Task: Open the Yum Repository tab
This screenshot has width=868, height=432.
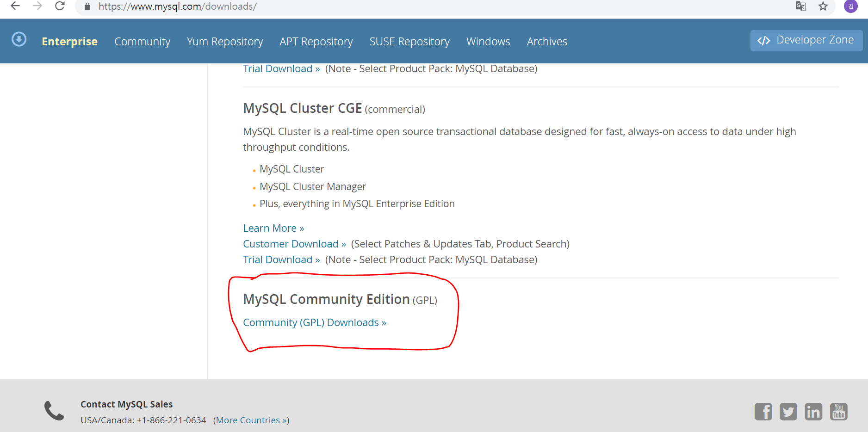Action: pos(225,42)
